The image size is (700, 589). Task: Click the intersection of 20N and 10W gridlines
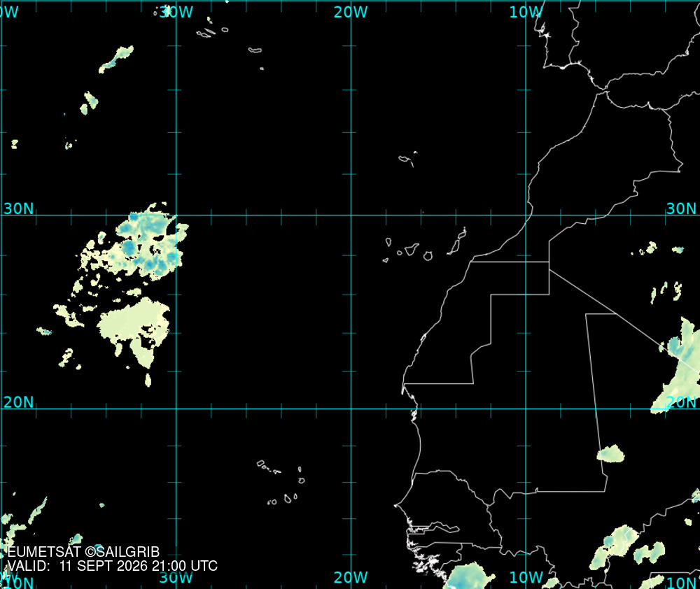click(x=526, y=409)
